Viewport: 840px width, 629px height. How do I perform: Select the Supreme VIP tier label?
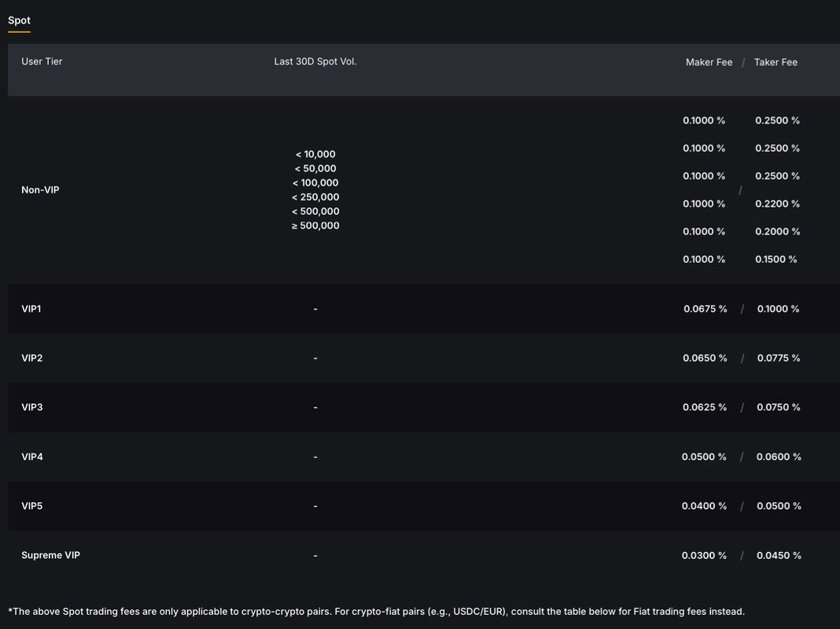pos(51,555)
